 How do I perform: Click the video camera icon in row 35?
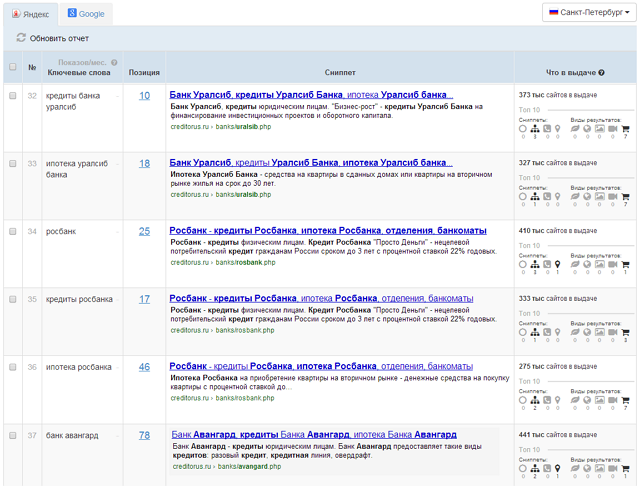pyautogui.click(x=613, y=332)
